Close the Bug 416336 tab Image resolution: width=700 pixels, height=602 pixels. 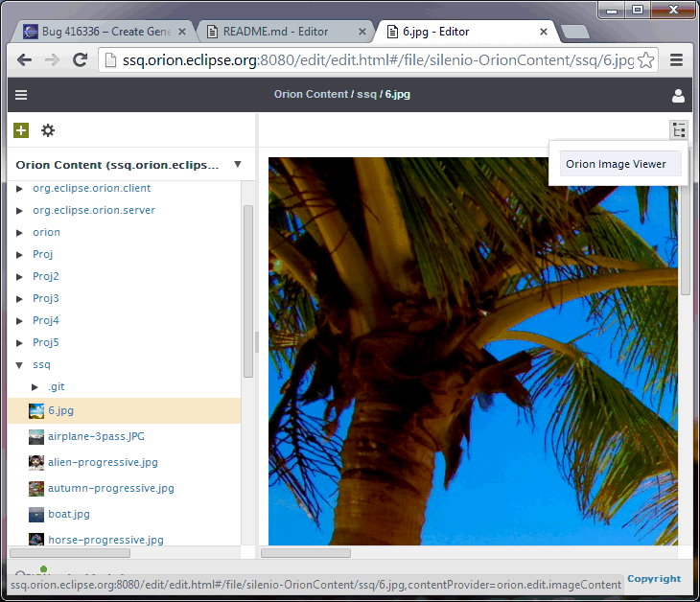point(181,32)
